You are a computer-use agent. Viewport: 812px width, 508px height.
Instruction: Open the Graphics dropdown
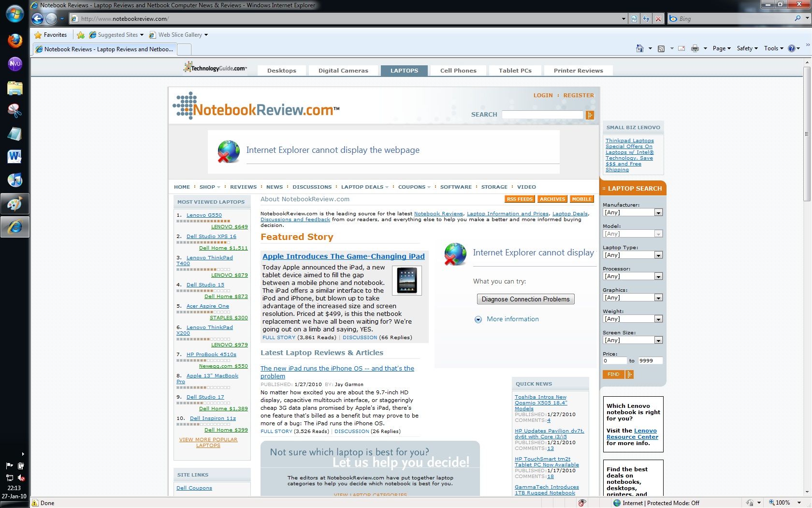(x=632, y=298)
